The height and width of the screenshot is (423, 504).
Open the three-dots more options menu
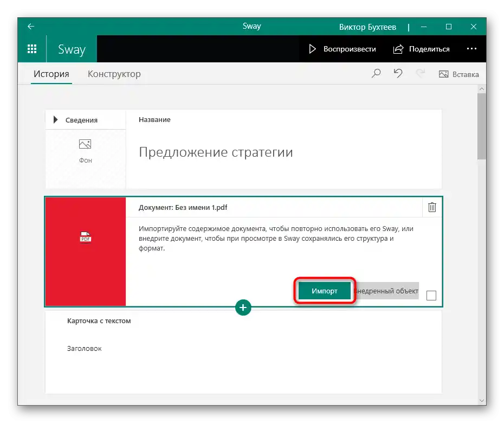tap(471, 49)
